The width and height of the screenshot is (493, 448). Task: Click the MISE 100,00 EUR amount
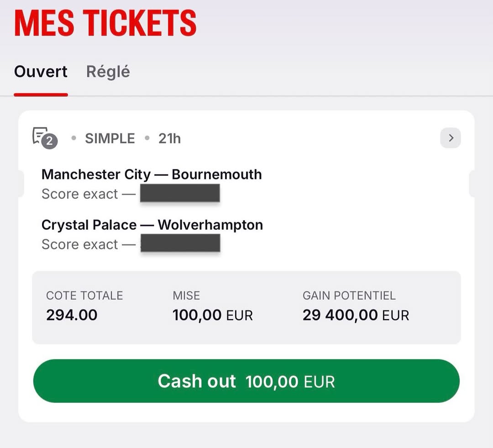(x=213, y=315)
